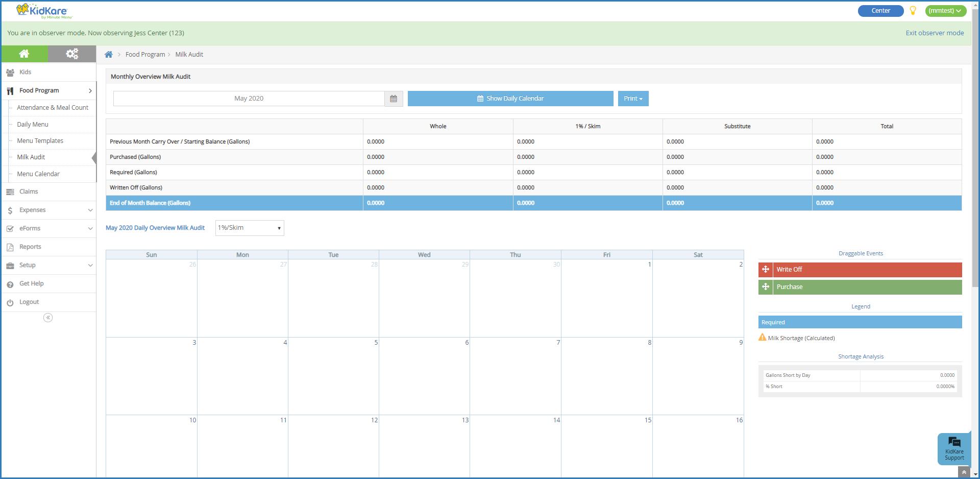Viewport: 980px width, 479px height.
Task: Open Menu Calendar
Action: pyautogui.click(x=38, y=174)
